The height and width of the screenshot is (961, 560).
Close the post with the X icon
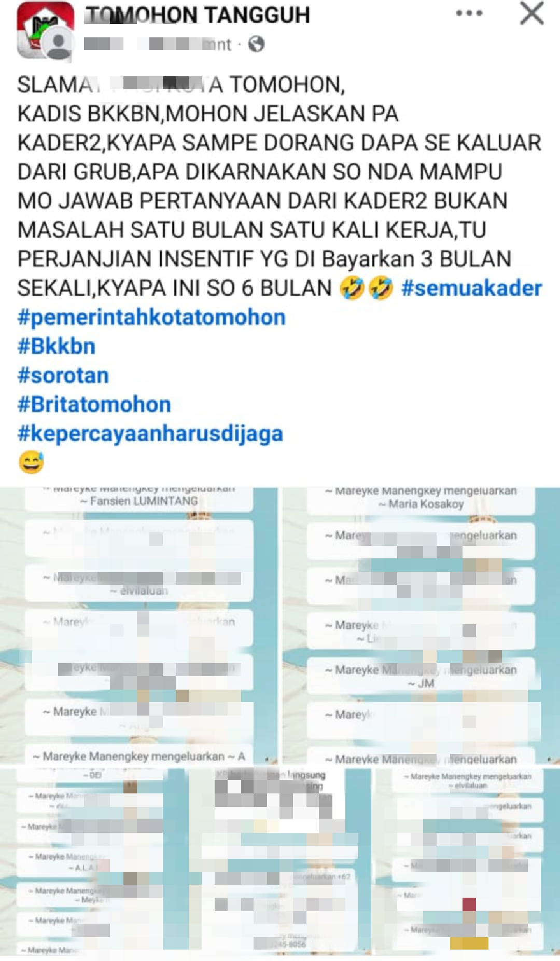click(532, 13)
